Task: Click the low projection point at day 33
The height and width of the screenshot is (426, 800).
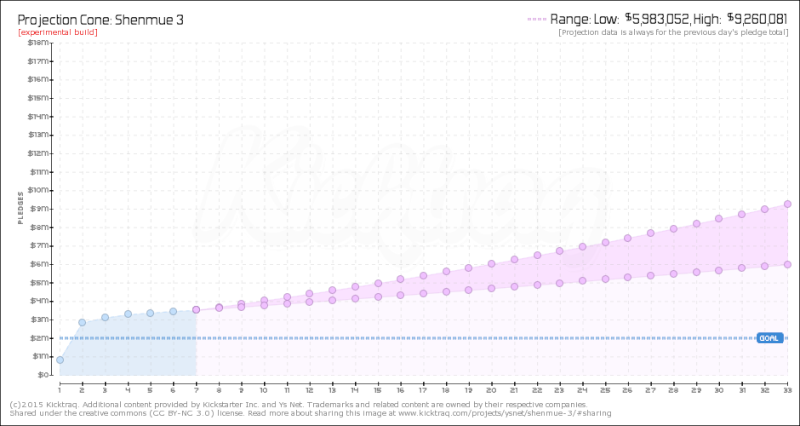Action: pos(787,264)
